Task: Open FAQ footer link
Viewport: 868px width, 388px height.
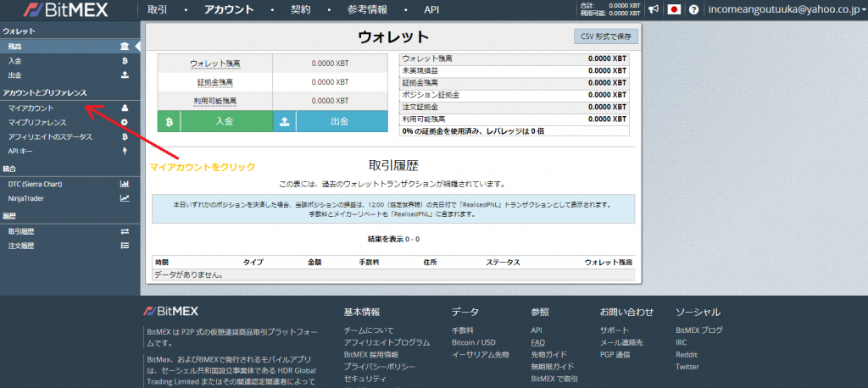Action: point(537,342)
